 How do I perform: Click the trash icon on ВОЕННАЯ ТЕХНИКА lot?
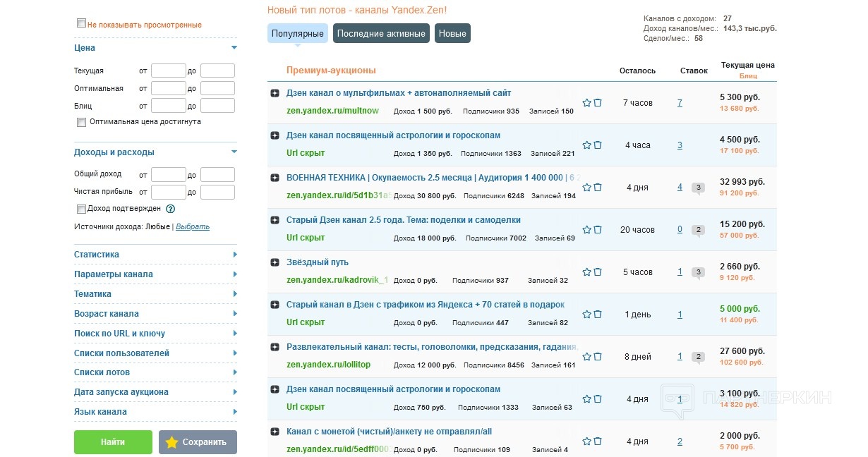point(598,188)
